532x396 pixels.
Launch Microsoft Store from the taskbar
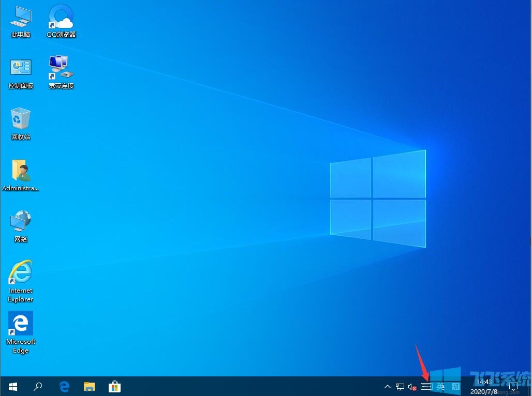point(114,386)
